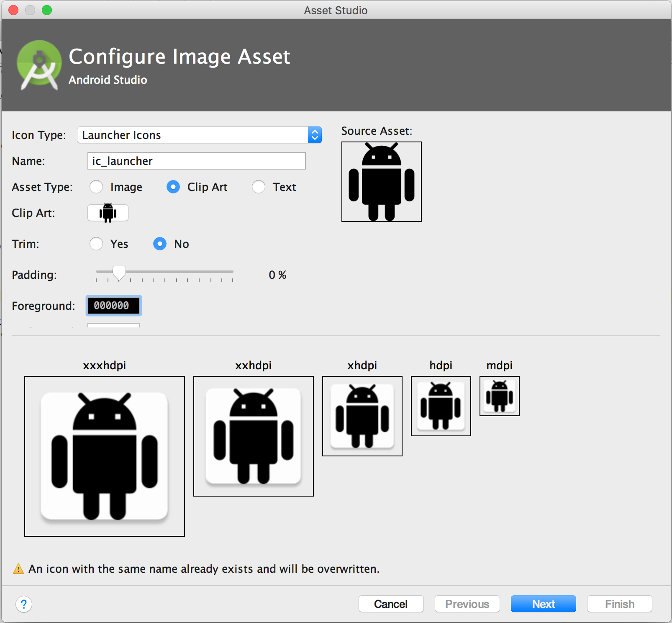
Task: Select the Text asset type
Action: [259, 187]
